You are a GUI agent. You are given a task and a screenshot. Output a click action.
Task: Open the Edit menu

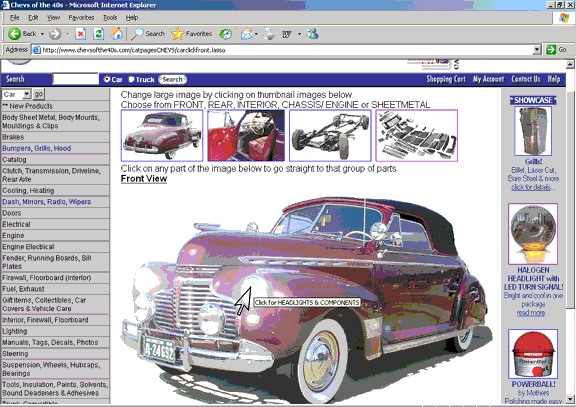(33, 18)
